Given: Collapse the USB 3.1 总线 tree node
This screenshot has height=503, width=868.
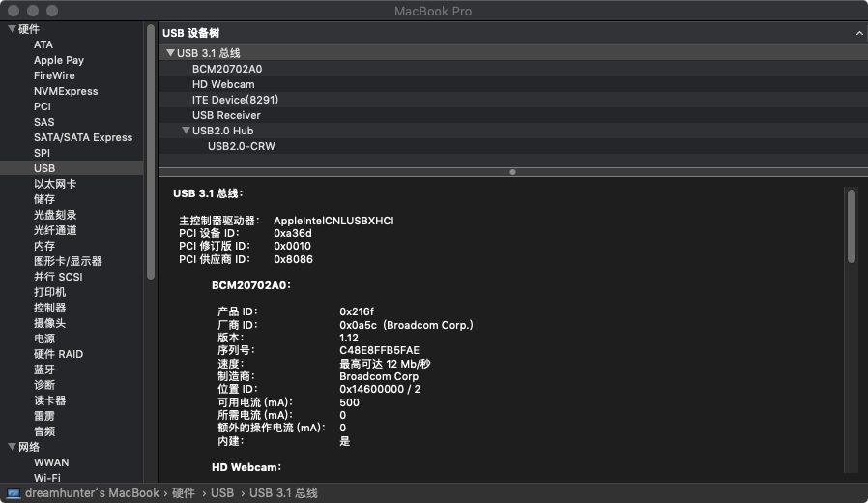Looking at the screenshot, I should (x=170, y=53).
